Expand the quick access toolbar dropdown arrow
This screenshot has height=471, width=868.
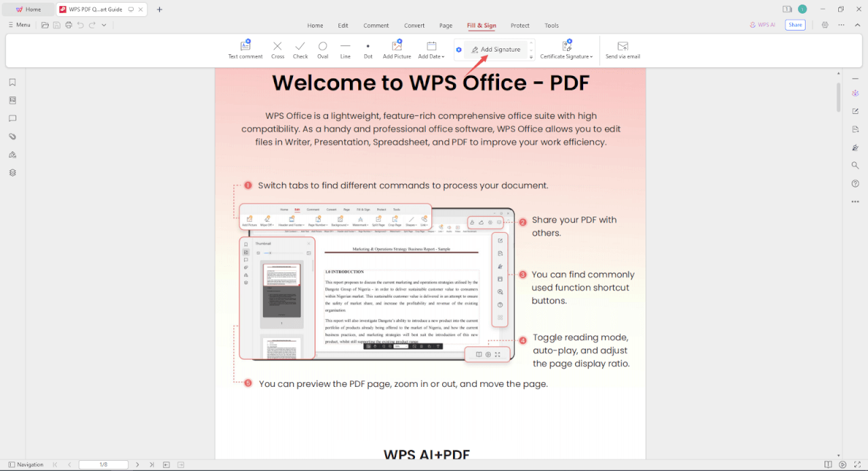click(x=104, y=25)
